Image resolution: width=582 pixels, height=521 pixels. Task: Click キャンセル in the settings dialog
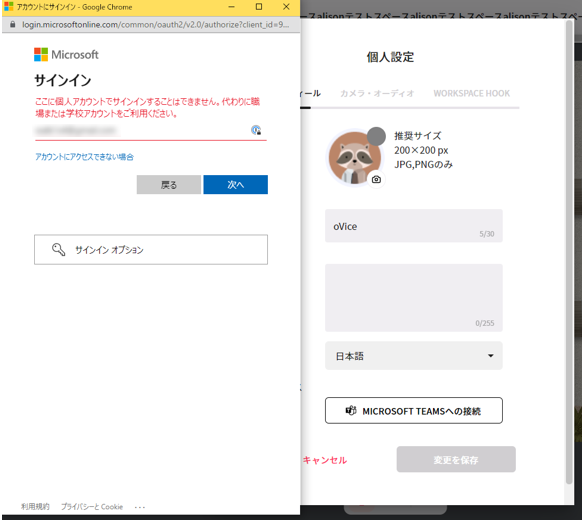[325, 460]
